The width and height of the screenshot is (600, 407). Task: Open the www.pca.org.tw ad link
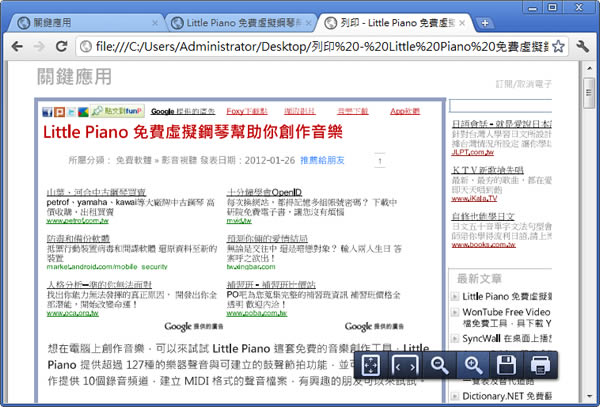coord(73,314)
